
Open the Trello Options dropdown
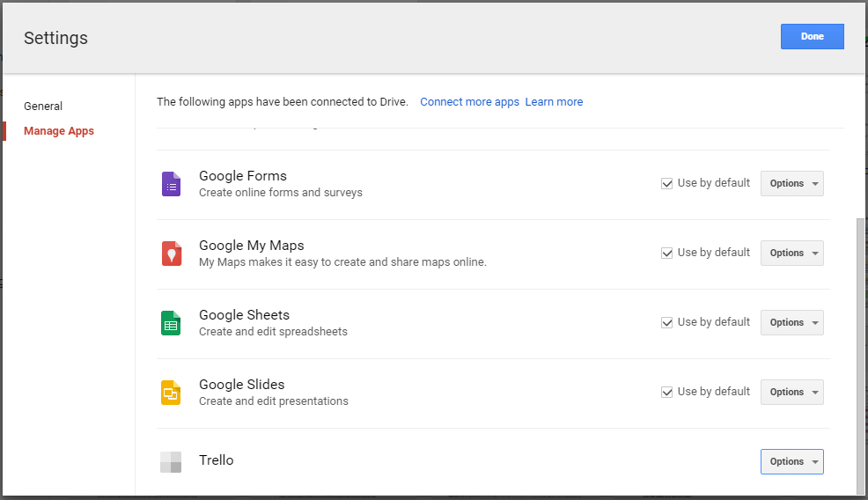(x=791, y=461)
